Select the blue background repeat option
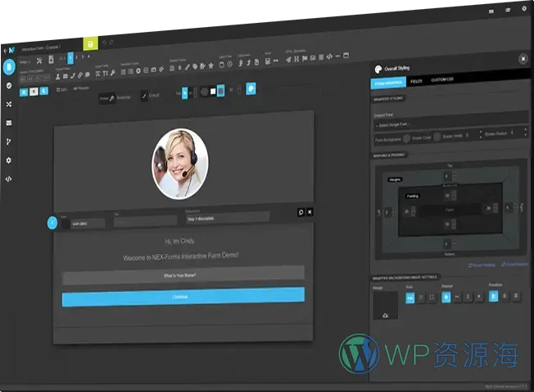Screen dimensions: 534x392 coord(446,297)
